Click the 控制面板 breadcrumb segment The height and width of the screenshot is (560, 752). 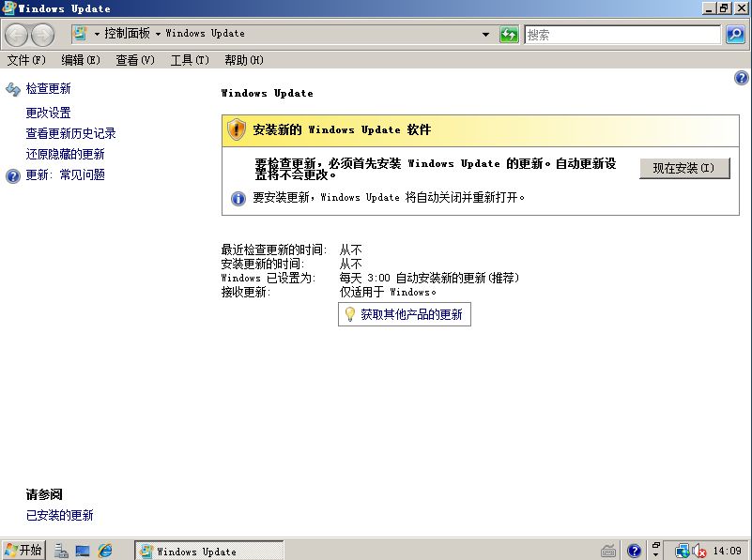(127, 34)
